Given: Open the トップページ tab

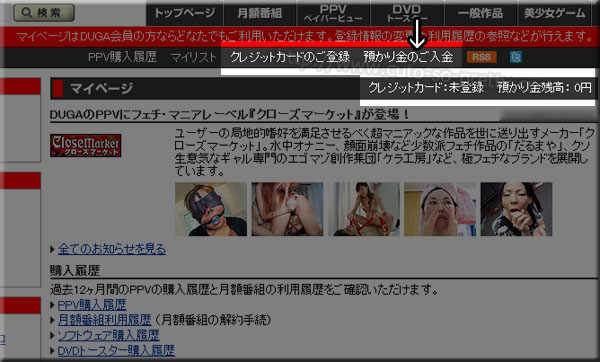Looking at the screenshot, I should (184, 13).
